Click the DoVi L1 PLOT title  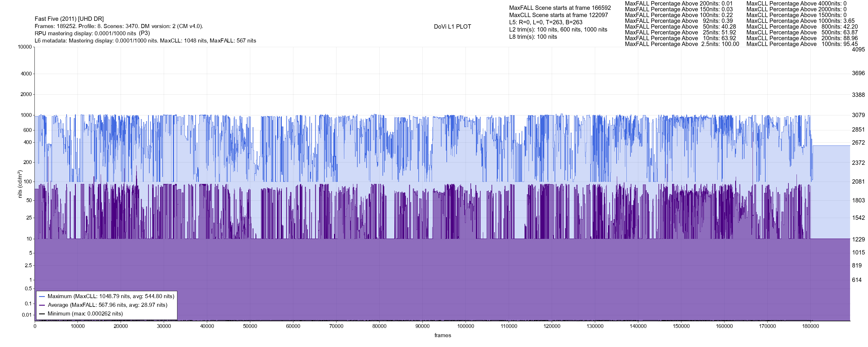click(452, 27)
